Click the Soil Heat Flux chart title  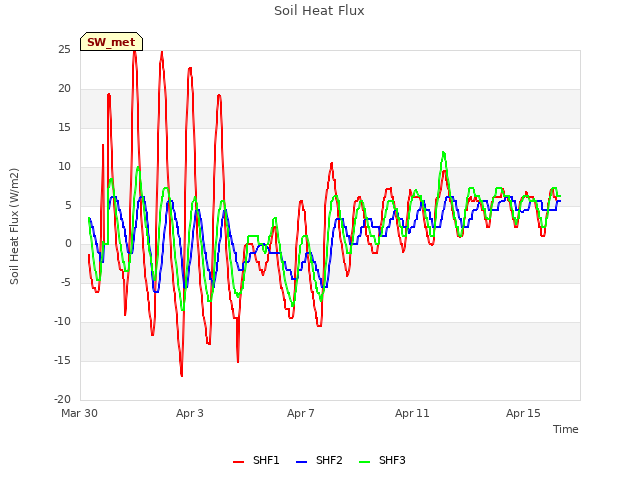pyautogui.click(x=319, y=11)
